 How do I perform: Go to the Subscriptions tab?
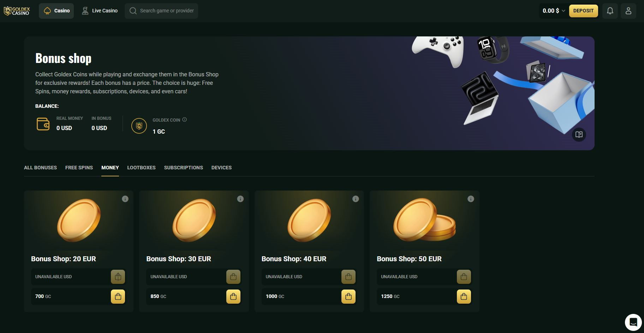[x=183, y=168]
